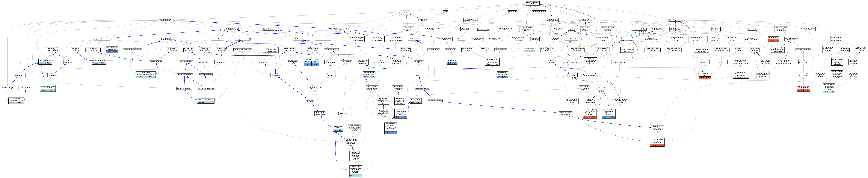Click the 'wound healing' node
This screenshot has width=868, height=178.
coord(529,50)
